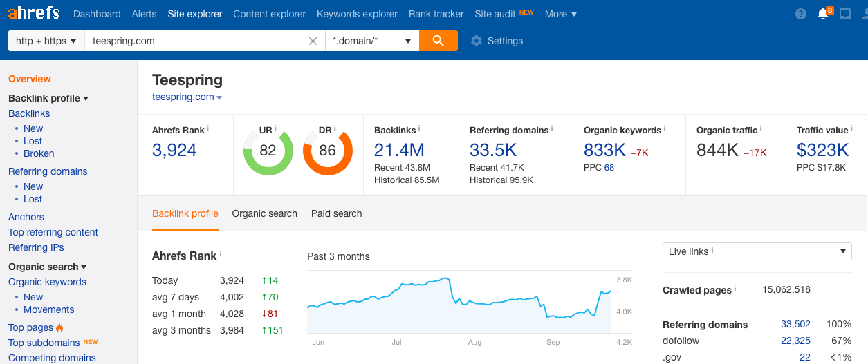Click the info icon beside Organic traffic
Viewport: 868px width, 364px height.
761,128
